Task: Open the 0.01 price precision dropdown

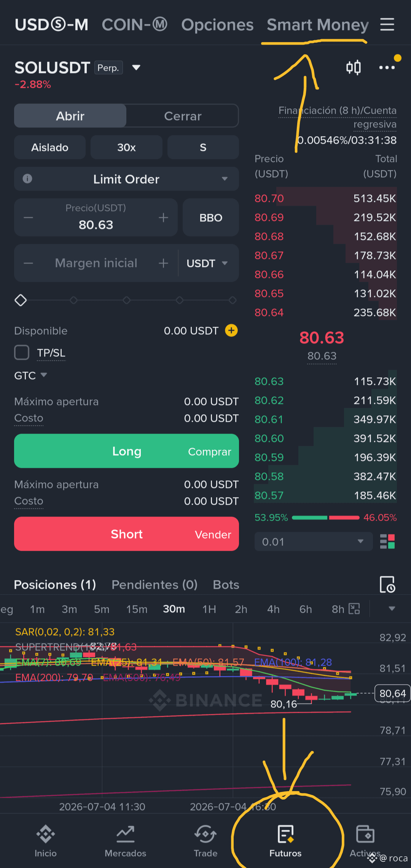Action: click(x=314, y=541)
